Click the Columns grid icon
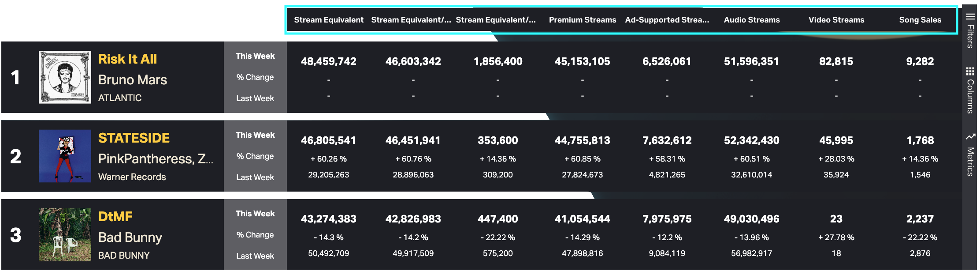 970,72
